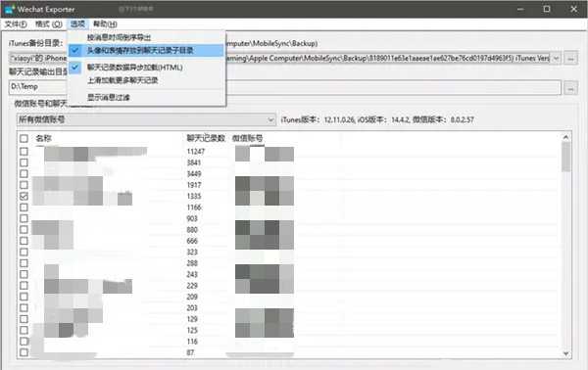Viewport: 588px width, 370px height.
Task: Click the 1335 record count cell
Action: pos(194,196)
